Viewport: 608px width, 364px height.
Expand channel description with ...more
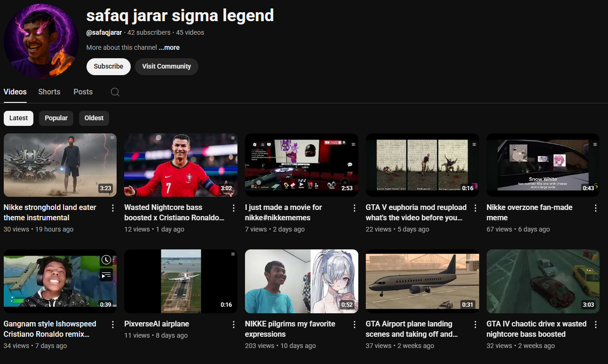169,47
